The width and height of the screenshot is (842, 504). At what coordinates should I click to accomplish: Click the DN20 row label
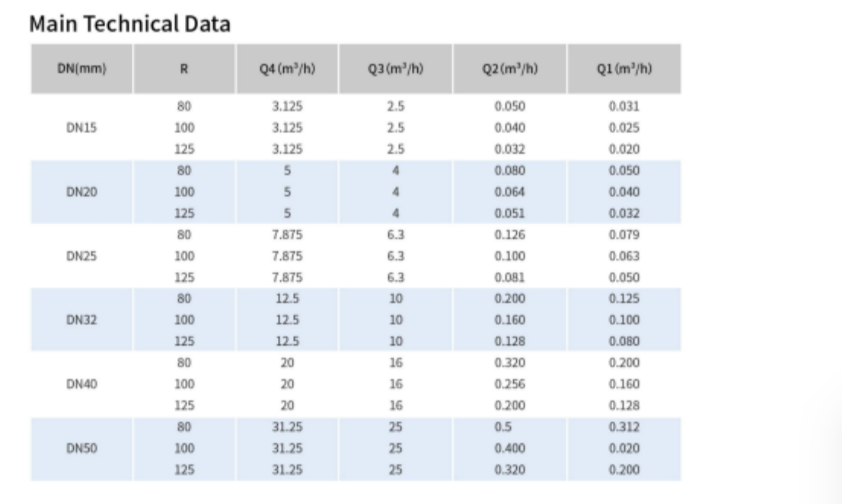pos(81,192)
